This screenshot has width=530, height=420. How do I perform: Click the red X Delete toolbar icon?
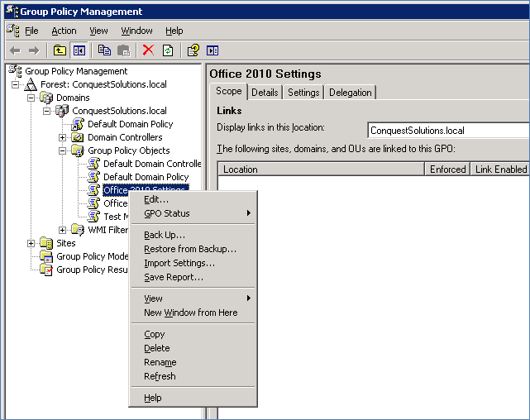[148, 50]
